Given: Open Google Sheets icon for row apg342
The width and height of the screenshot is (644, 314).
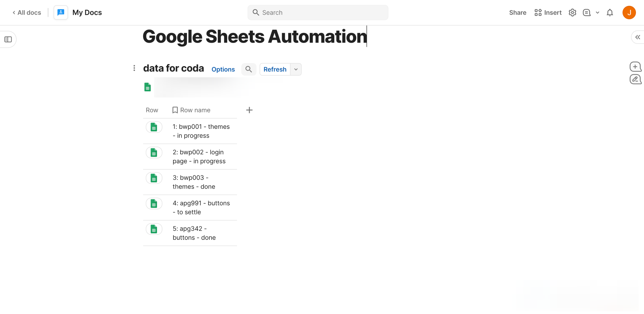Looking at the screenshot, I should tap(154, 229).
